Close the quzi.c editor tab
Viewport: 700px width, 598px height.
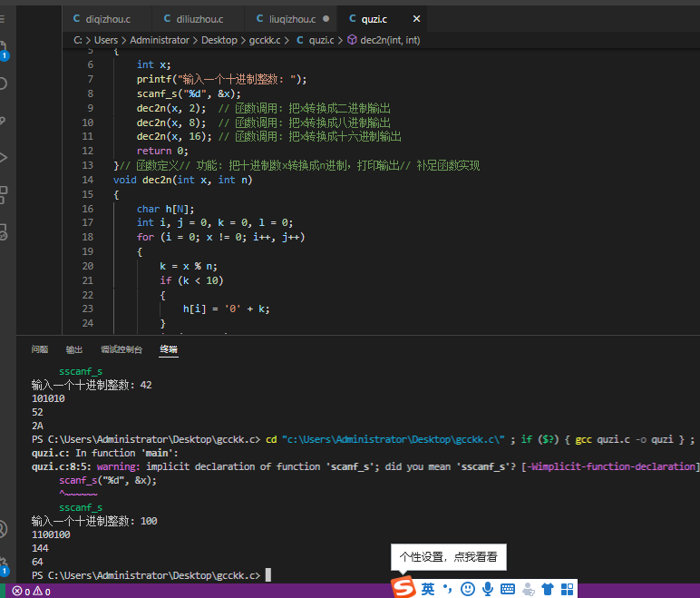(x=416, y=18)
